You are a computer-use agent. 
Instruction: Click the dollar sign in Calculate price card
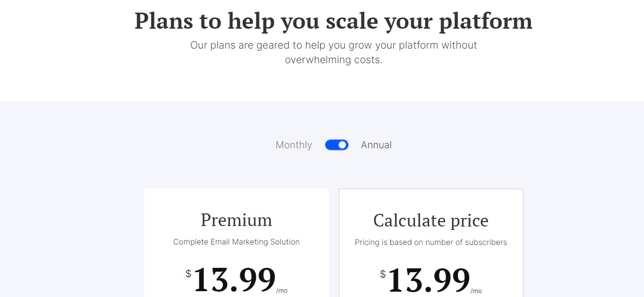[383, 274]
